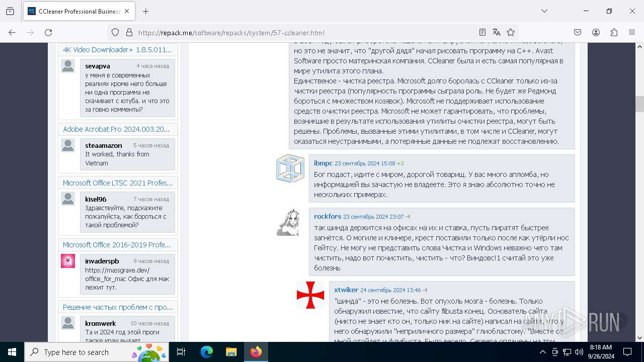Click ibmpc comment timestamp 23 сентябрь 15:08
644x362 pixels.
[x=365, y=163]
